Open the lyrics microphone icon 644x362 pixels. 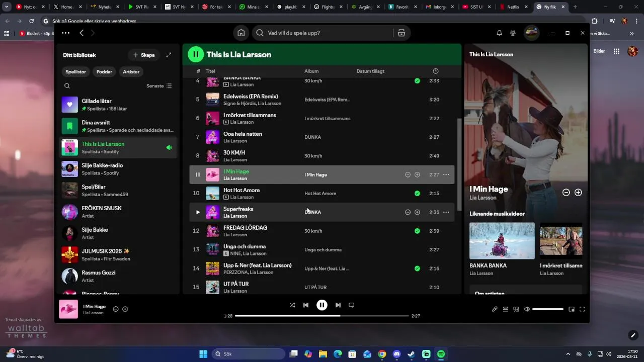(x=495, y=309)
